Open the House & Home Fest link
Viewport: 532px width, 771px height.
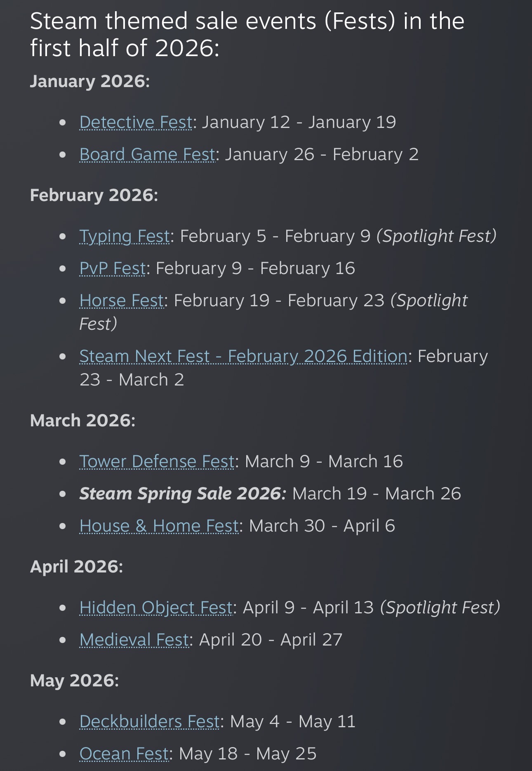click(159, 526)
